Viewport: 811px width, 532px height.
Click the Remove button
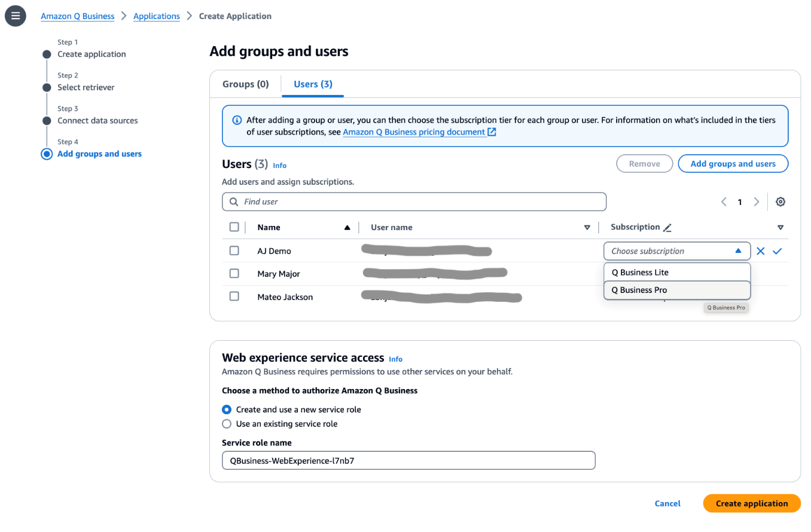point(645,164)
